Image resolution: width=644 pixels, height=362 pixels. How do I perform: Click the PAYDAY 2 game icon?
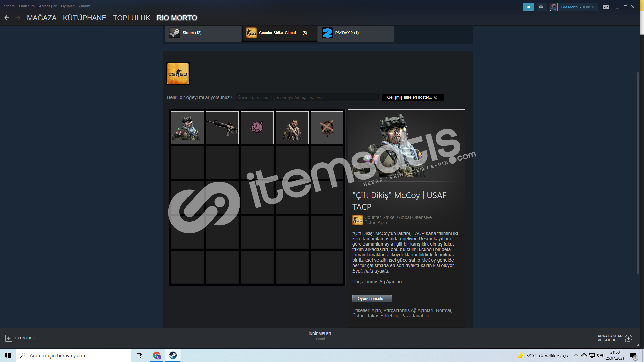coord(327,33)
